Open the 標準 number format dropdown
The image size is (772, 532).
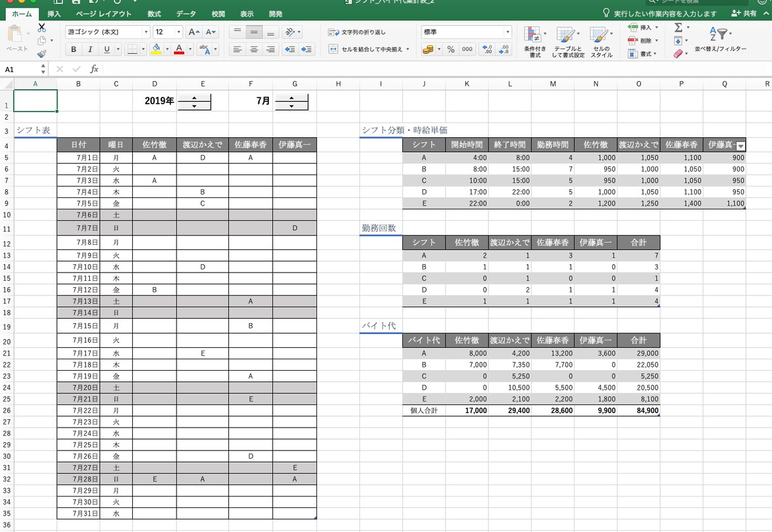coord(507,32)
